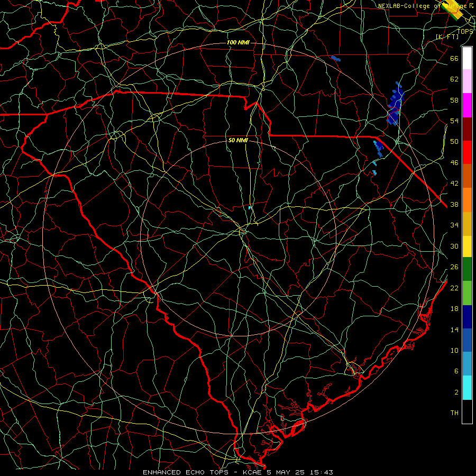
Task: Select the 26 scale label
Action: pos(454,267)
